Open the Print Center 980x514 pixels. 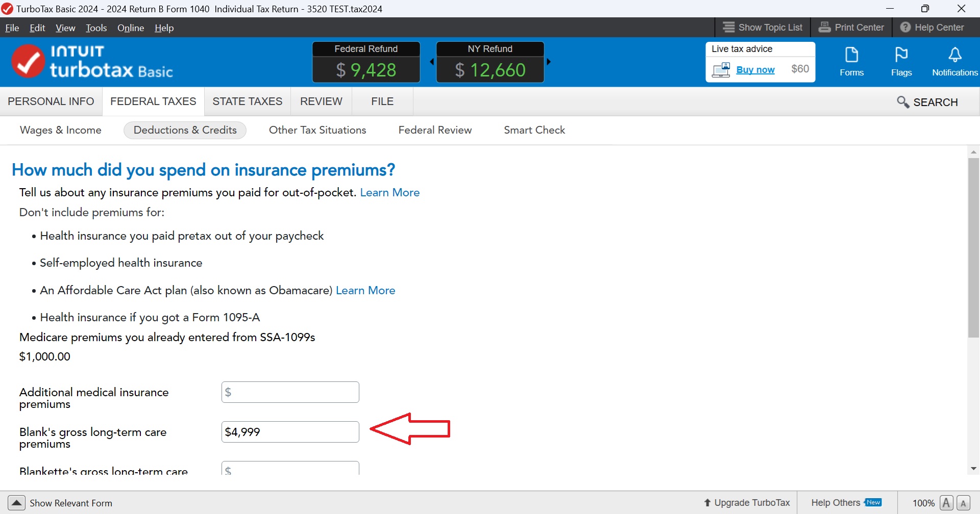pos(851,28)
